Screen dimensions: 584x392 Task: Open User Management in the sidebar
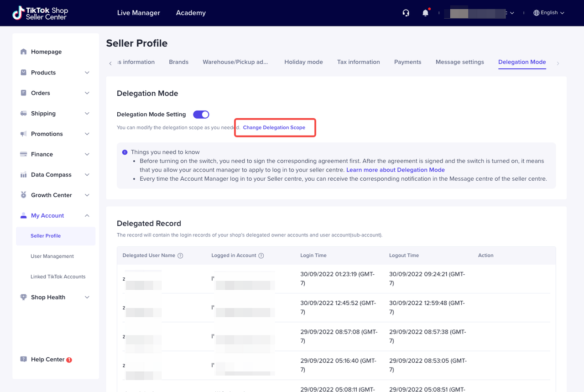click(52, 256)
